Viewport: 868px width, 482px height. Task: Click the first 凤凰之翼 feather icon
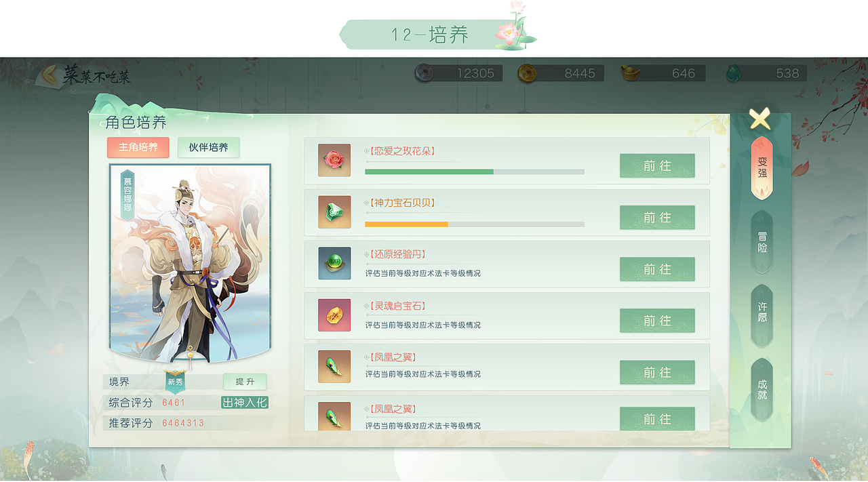click(334, 367)
